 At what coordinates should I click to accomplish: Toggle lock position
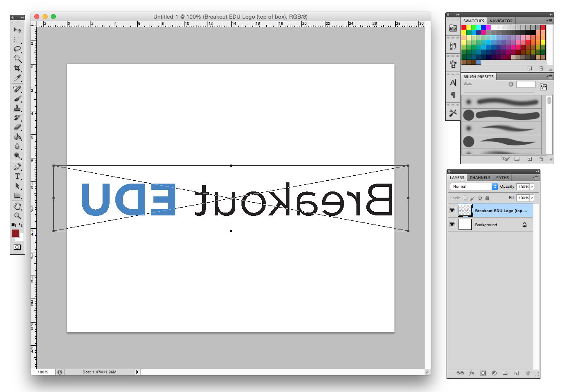point(480,198)
